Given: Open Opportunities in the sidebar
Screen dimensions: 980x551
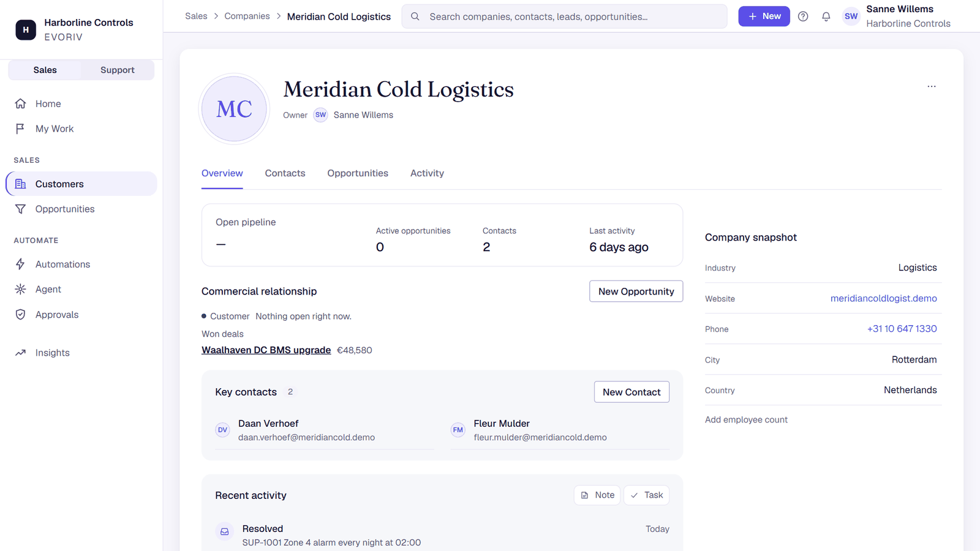Looking at the screenshot, I should 81,209.
